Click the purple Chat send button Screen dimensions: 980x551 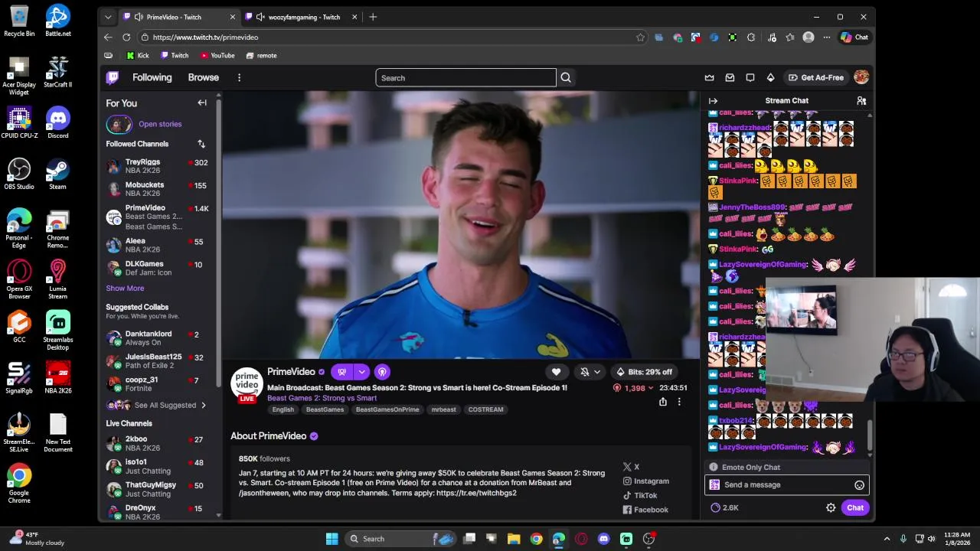(x=855, y=507)
